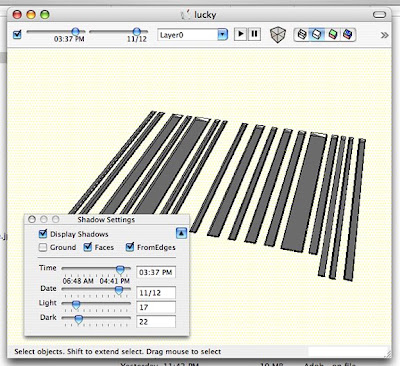The height and width of the screenshot is (366, 400).
Task: Click the Time field showing 03:37 PM
Action: pyautogui.click(x=156, y=272)
